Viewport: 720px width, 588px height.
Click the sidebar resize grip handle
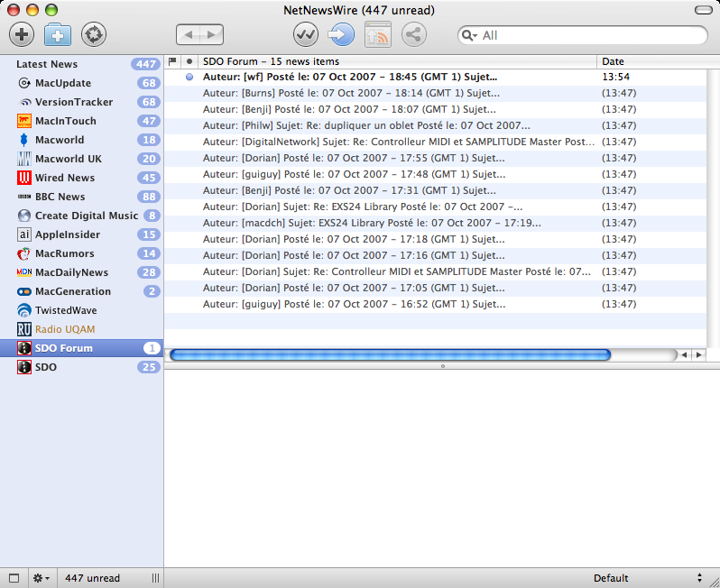156,578
